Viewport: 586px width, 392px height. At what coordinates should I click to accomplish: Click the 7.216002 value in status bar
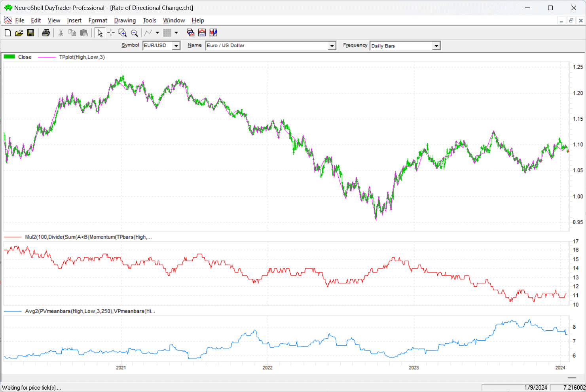tap(575, 388)
